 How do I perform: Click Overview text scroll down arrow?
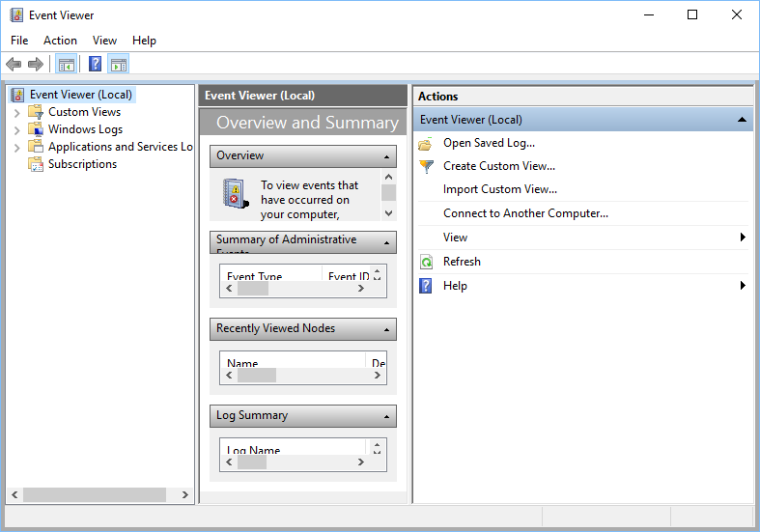[388, 213]
